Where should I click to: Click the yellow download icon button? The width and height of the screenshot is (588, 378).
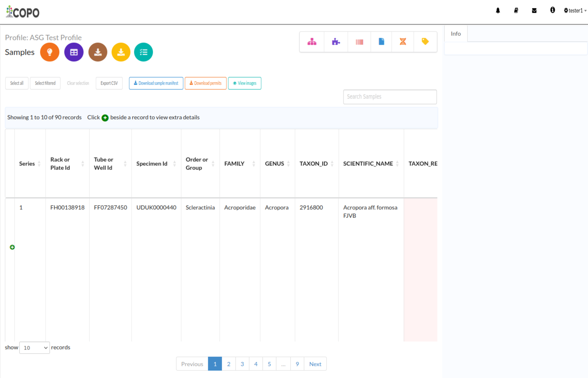pyautogui.click(x=121, y=52)
